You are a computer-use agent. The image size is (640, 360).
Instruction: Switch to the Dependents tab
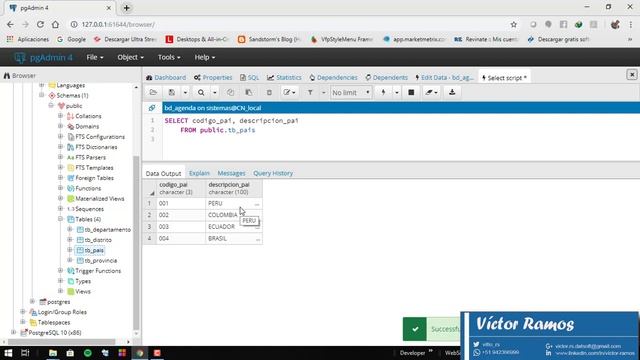(x=386, y=78)
